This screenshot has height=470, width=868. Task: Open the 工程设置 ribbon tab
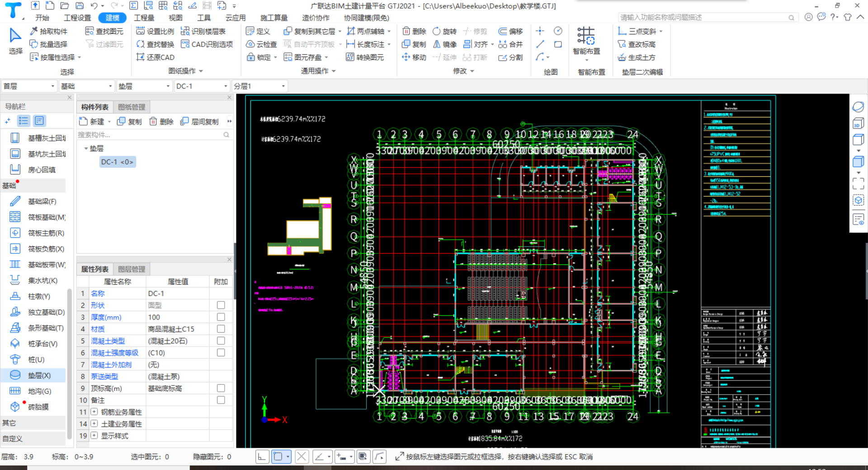(77, 18)
